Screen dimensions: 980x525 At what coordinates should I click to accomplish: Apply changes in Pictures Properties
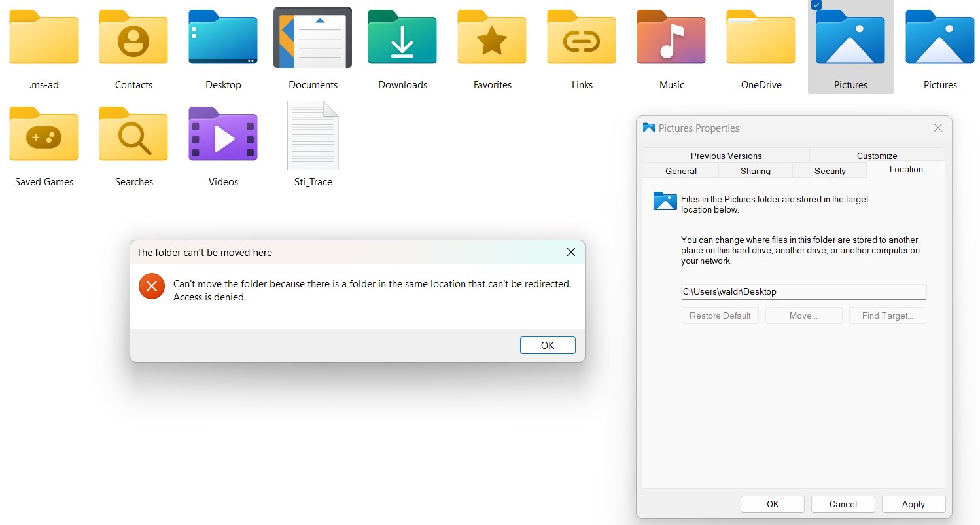click(x=913, y=504)
